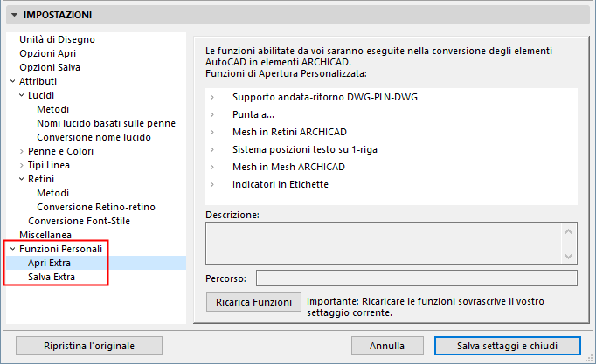Click Ripristina l'originale button
The image size is (596, 364).
pyautogui.click(x=90, y=346)
